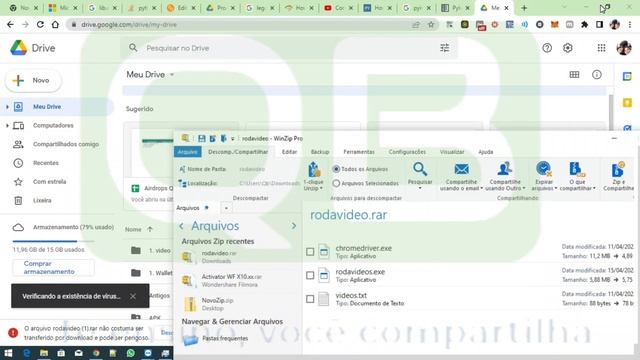Open Windows Start menu
The width and height of the screenshot is (640, 360).
pyautogui.click(x=8, y=353)
